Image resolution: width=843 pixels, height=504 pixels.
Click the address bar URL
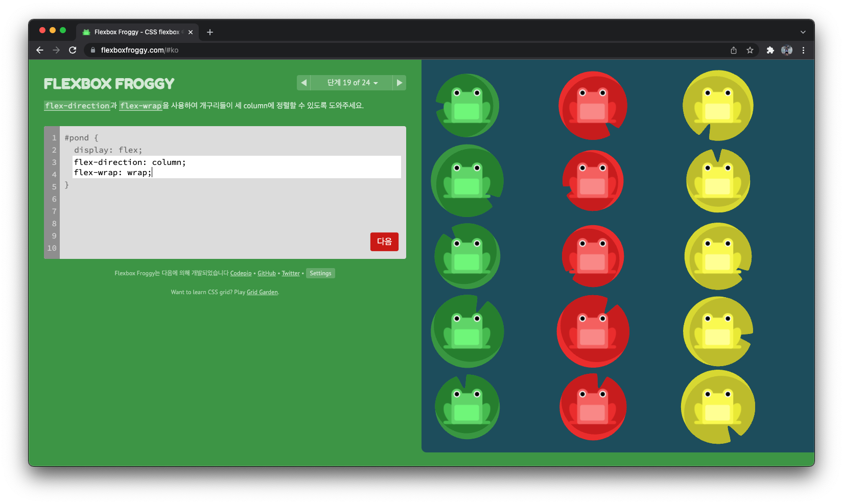tap(139, 50)
